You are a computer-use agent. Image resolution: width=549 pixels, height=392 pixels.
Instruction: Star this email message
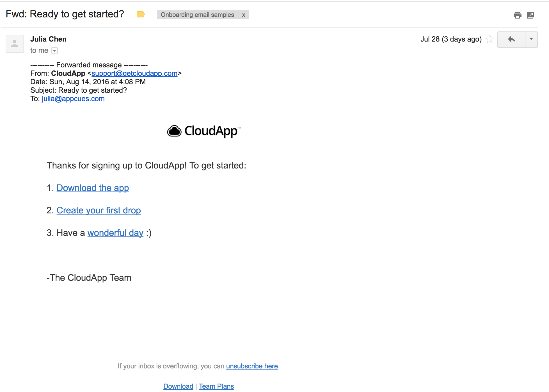point(490,39)
